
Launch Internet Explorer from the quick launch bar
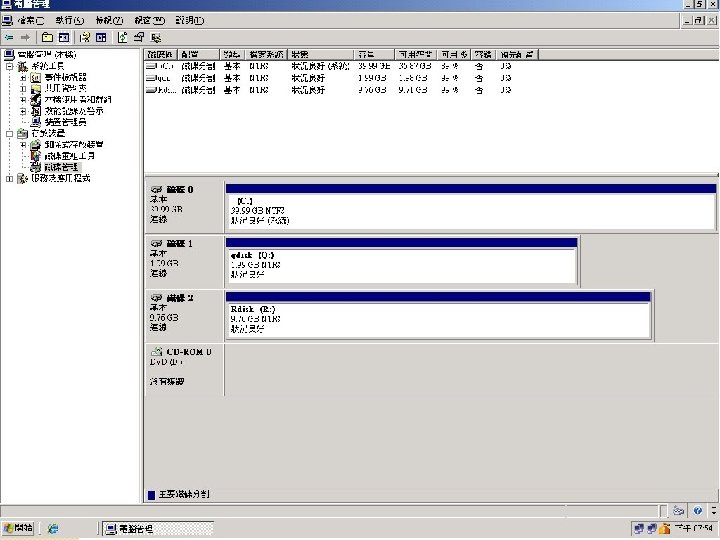53,529
